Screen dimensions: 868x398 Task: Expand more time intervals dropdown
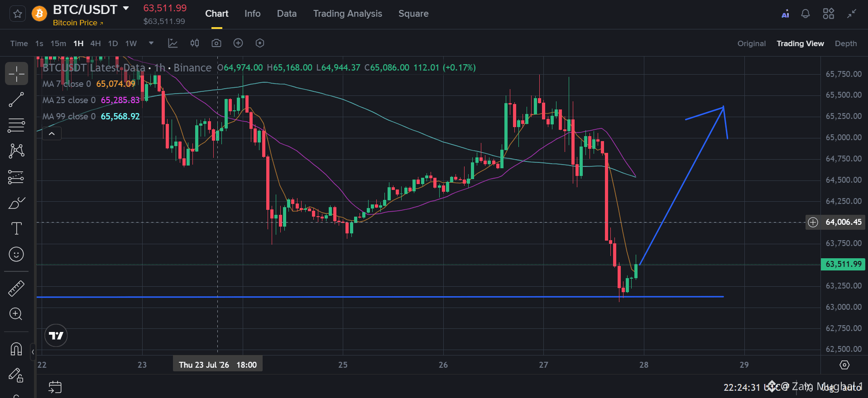(x=151, y=43)
